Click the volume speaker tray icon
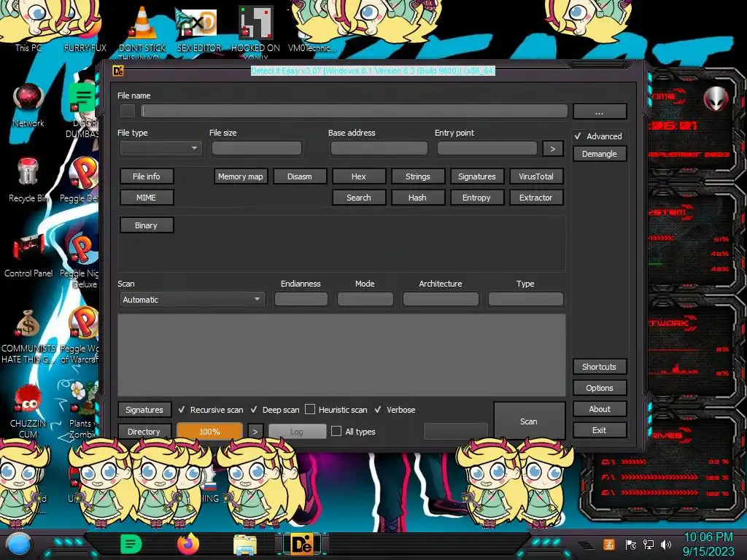The image size is (747, 560). click(x=665, y=544)
